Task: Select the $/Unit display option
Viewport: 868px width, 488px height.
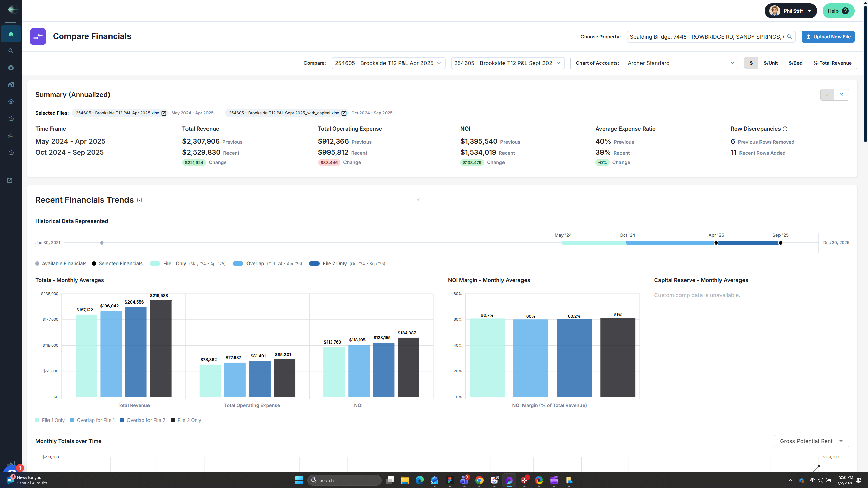Action: (x=771, y=63)
